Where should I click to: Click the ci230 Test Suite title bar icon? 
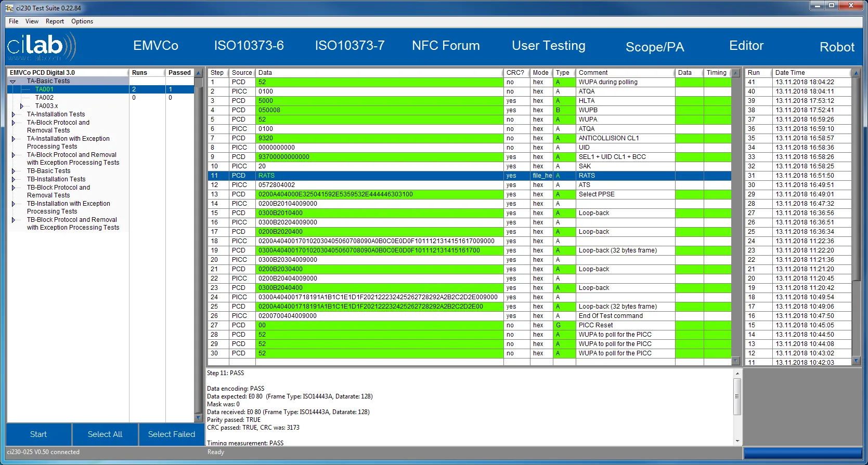pos(9,8)
